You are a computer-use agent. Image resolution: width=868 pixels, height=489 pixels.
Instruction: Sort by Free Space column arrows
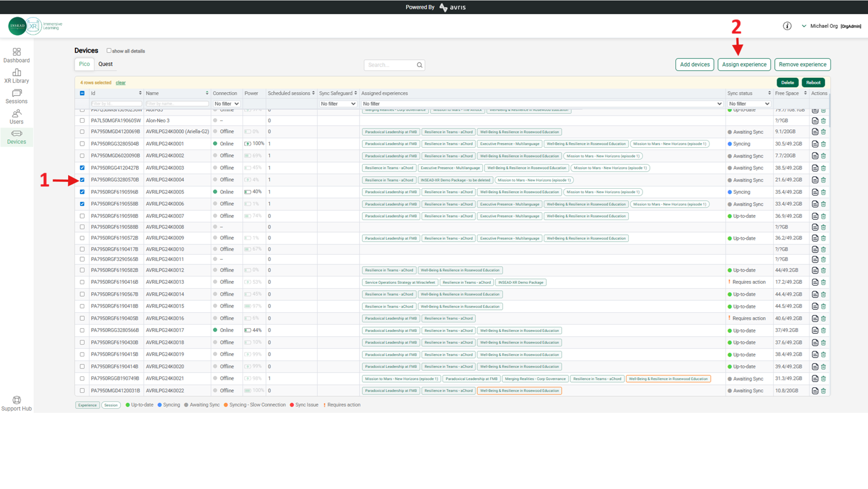coord(805,93)
